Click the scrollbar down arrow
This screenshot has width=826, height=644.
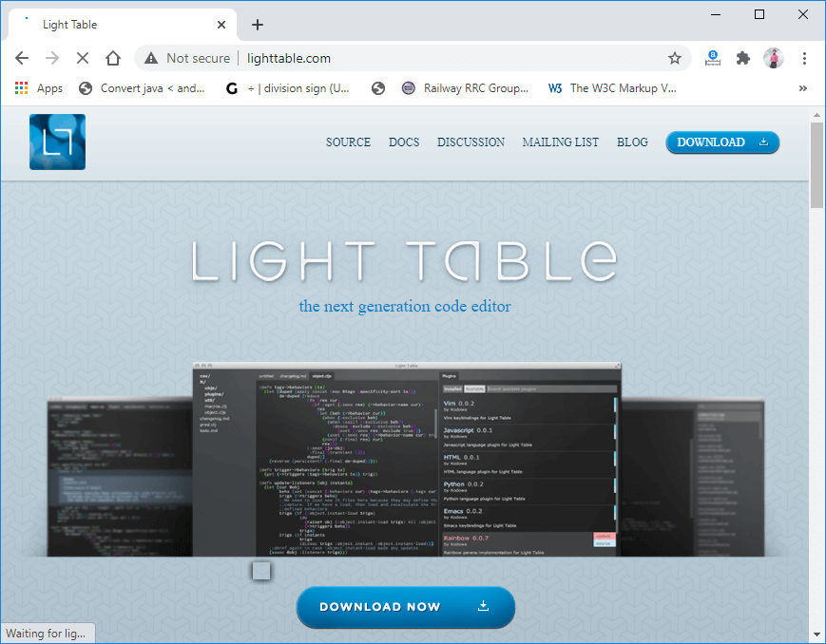click(816, 635)
